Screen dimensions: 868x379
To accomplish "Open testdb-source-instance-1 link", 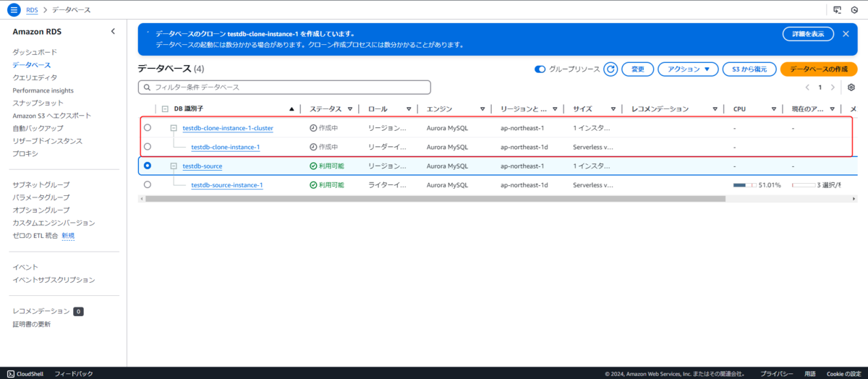I will [x=226, y=184].
